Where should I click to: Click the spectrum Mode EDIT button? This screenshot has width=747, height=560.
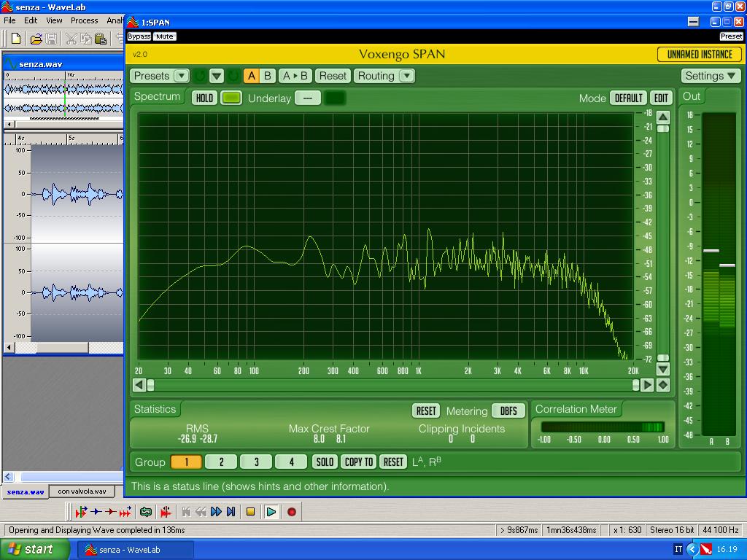point(661,98)
